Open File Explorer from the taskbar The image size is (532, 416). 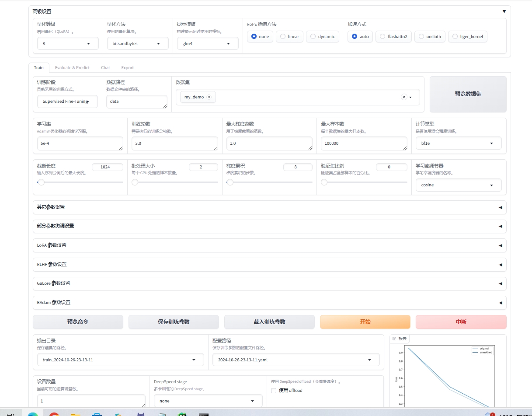click(76, 414)
